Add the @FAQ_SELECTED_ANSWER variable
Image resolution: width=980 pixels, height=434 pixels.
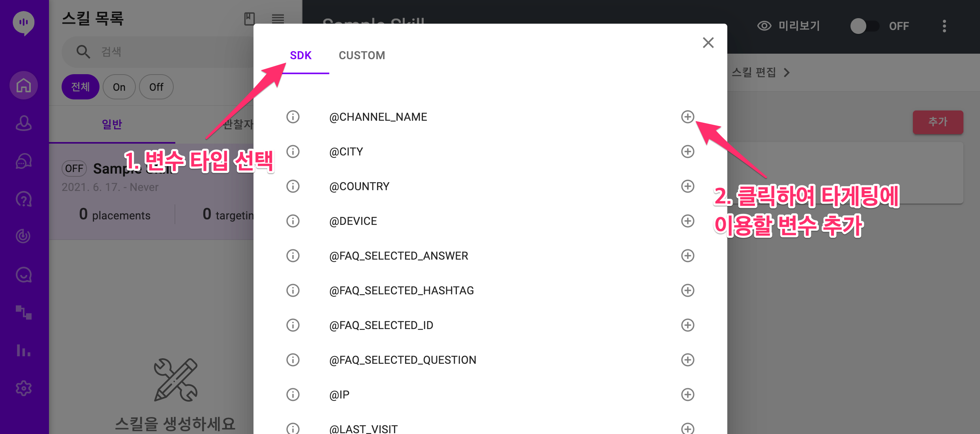pos(687,256)
